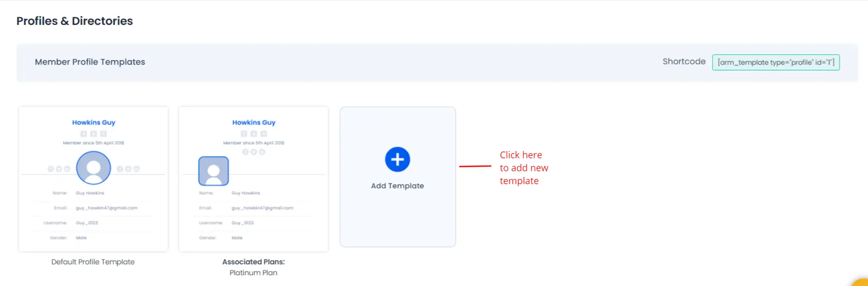
Task: Click the blue plus icon to add template
Action: pos(397,159)
